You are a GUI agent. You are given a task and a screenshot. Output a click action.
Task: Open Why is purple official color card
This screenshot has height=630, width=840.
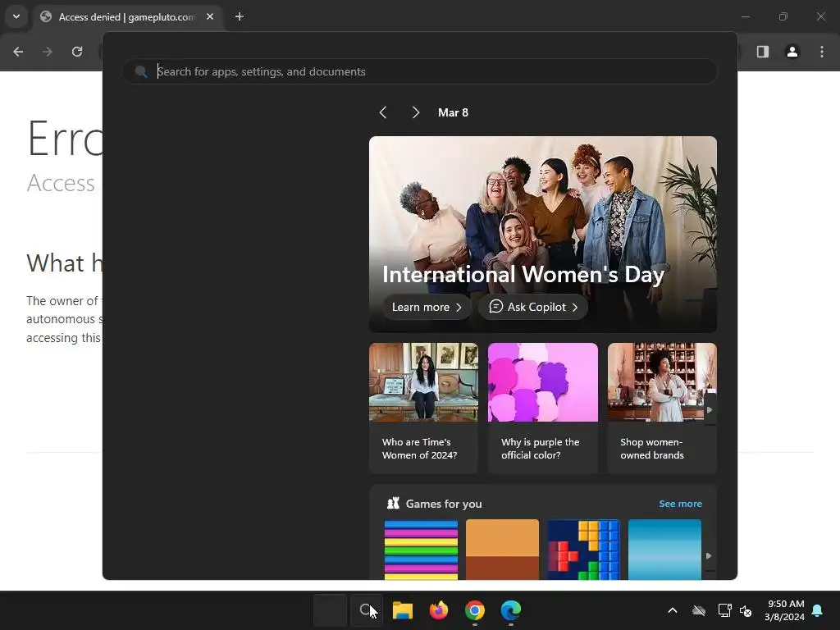543,409
